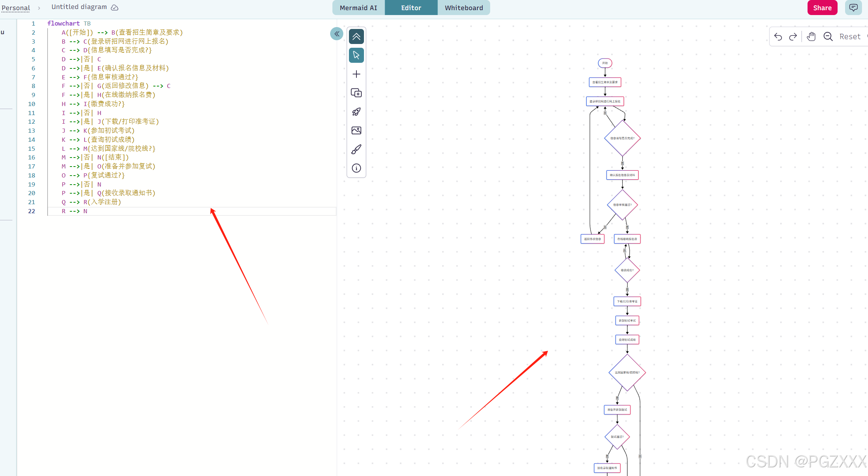Click the image insert icon
The image size is (868, 476).
coord(356,130)
